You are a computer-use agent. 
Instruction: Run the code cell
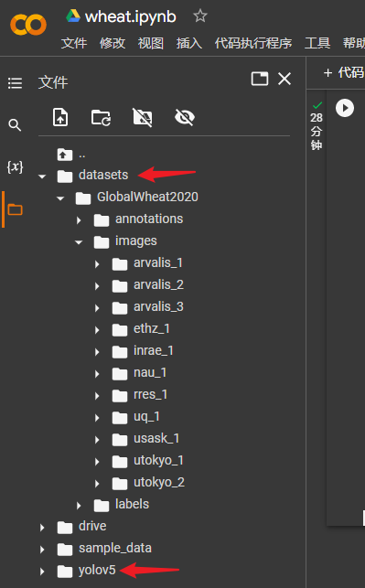point(345,108)
